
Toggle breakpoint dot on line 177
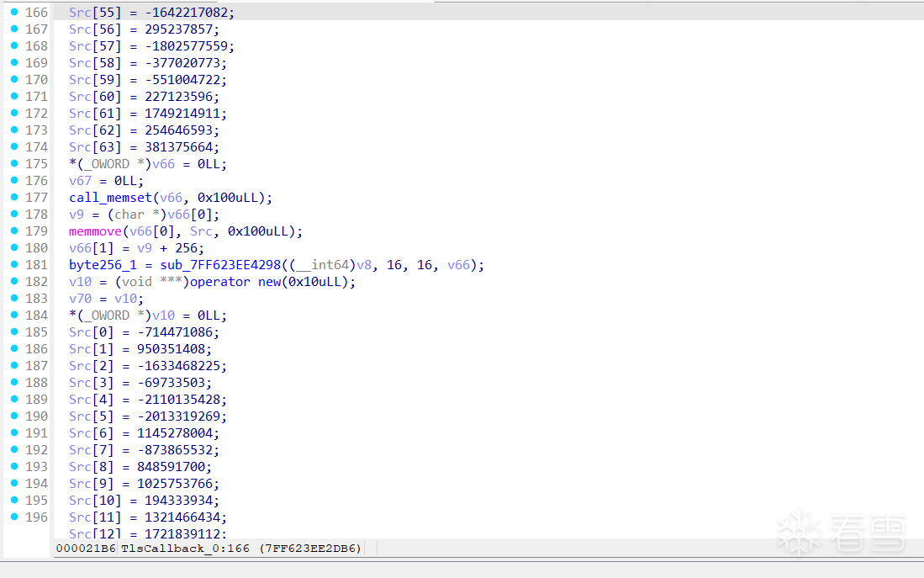(x=14, y=197)
